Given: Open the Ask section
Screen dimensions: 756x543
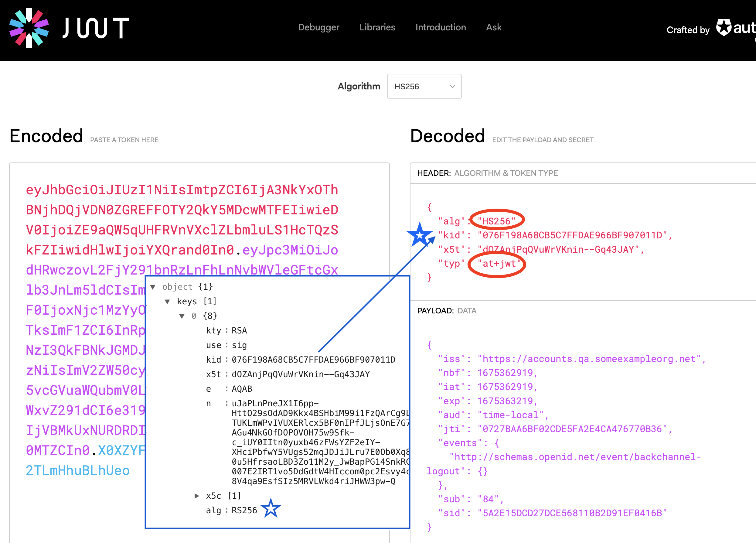Looking at the screenshot, I should [493, 27].
